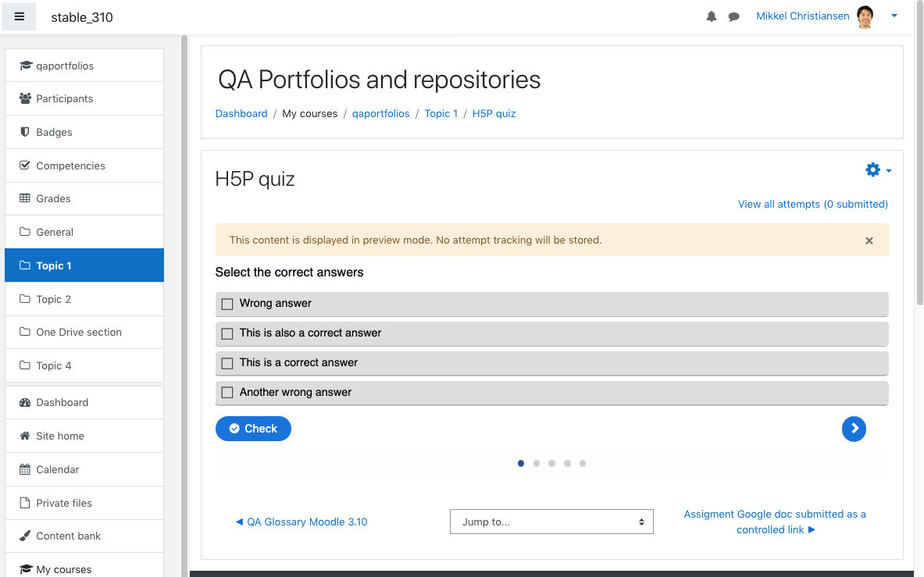Screen dimensions: 924x577
Task: Dismiss the preview mode notice
Action: click(x=869, y=240)
